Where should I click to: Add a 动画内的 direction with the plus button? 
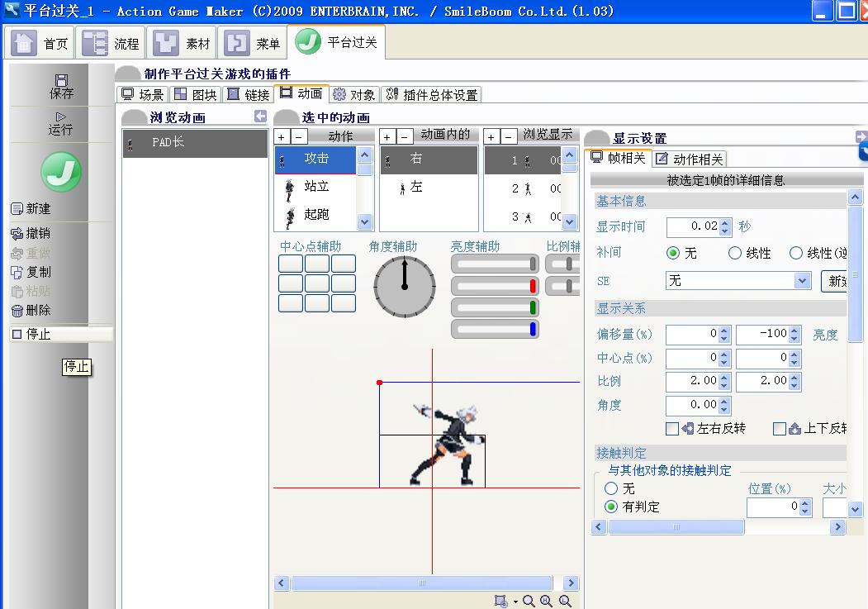pos(387,136)
